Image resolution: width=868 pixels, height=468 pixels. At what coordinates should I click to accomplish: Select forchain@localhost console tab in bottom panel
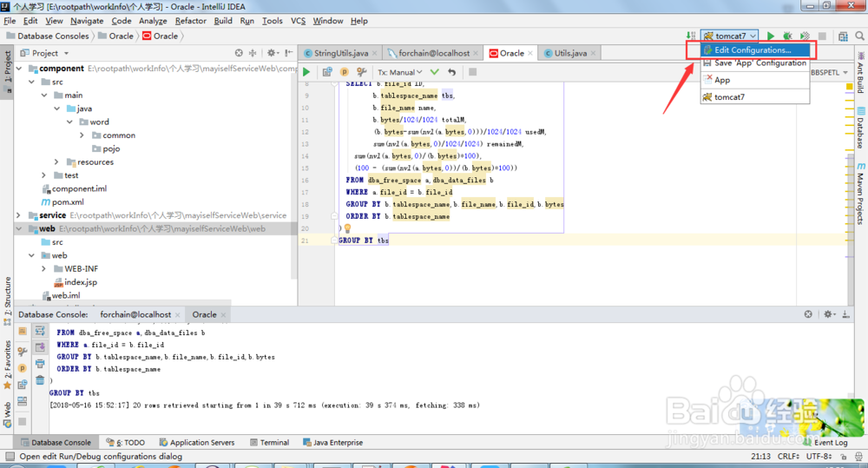click(135, 314)
